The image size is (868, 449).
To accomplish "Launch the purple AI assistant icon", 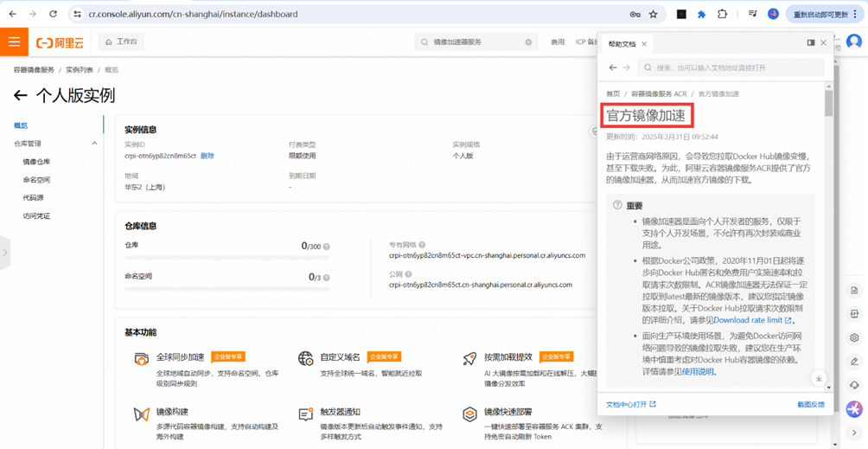I will pyautogui.click(x=854, y=409).
